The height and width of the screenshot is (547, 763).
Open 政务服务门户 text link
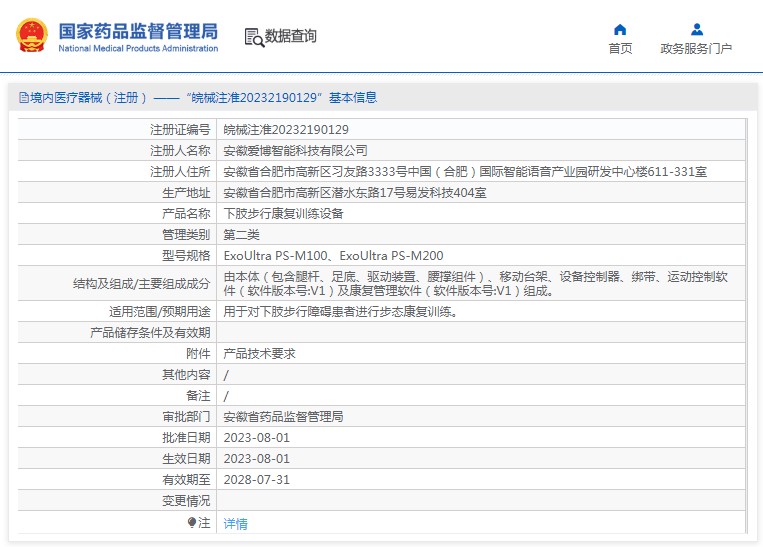coord(696,49)
